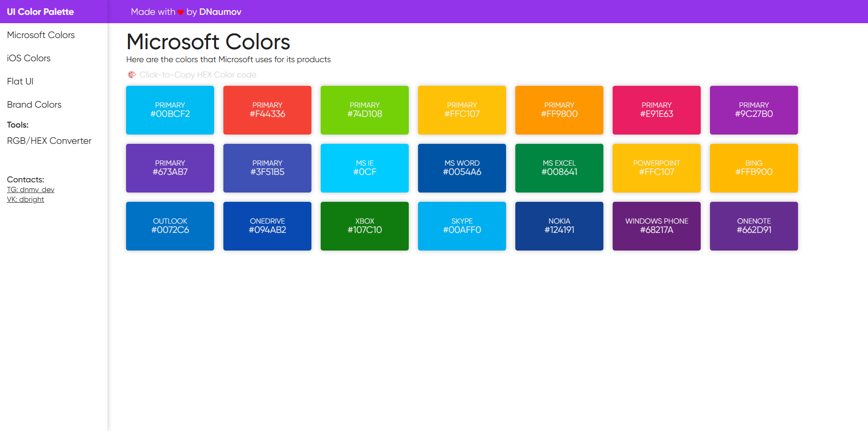Click the TG: dnmv_dev contact link
The width and height of the screenshot is (868, 431).
[30, 189]
